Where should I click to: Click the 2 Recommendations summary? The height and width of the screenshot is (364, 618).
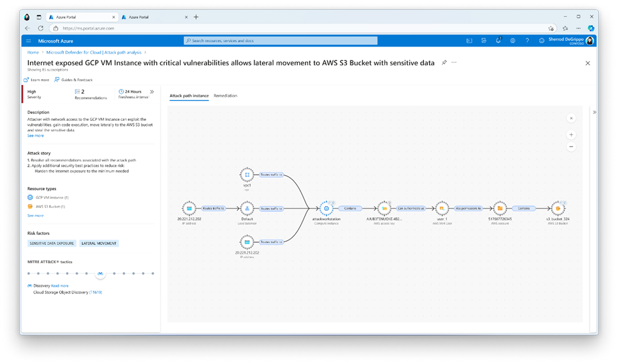point(91,94)
